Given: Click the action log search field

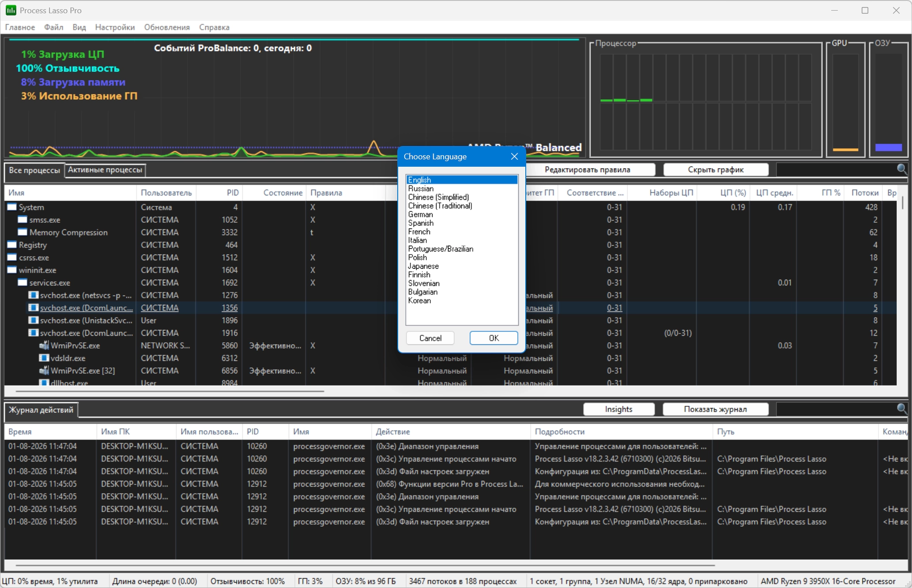Looking at the screenshot, I should point(836,409).
